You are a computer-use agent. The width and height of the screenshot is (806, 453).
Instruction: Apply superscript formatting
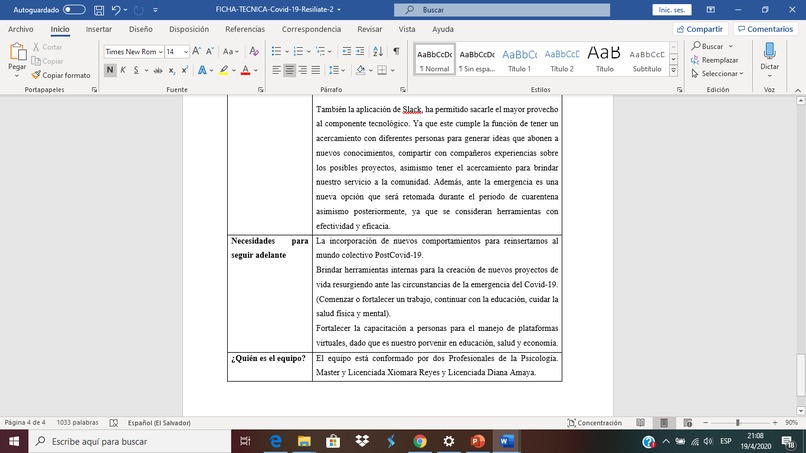[x=185, y=70]
